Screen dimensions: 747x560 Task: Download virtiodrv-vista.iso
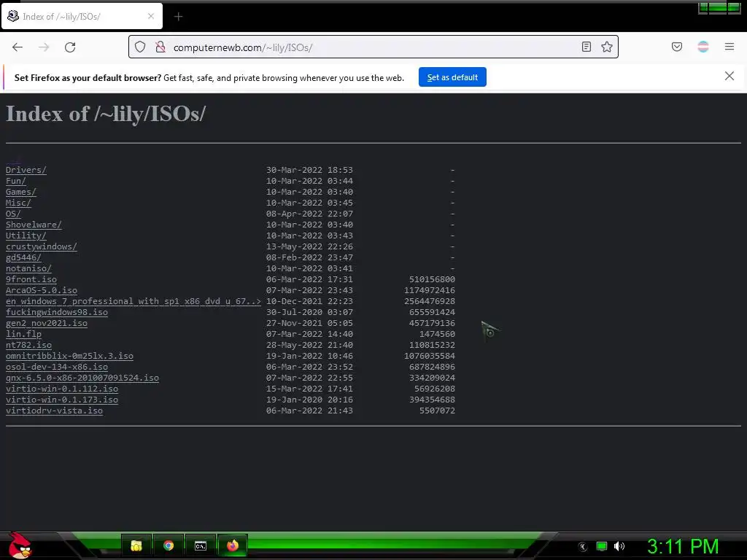54,411
